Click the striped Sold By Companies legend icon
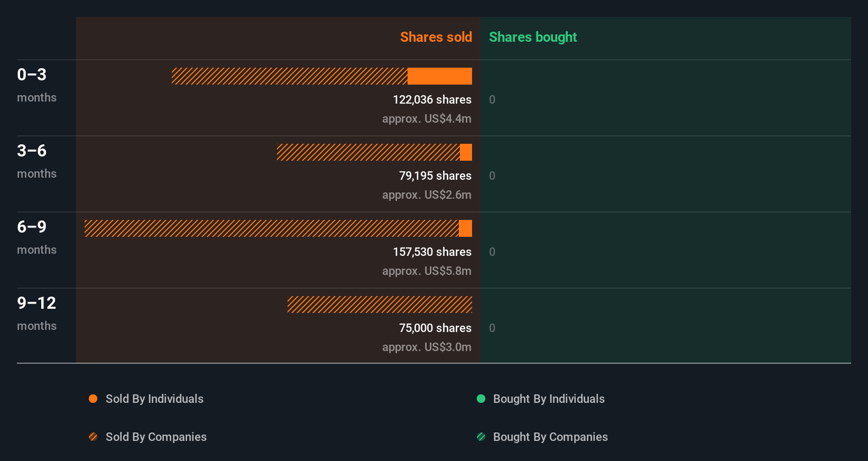Screen dimensions: 868x461 93,437
